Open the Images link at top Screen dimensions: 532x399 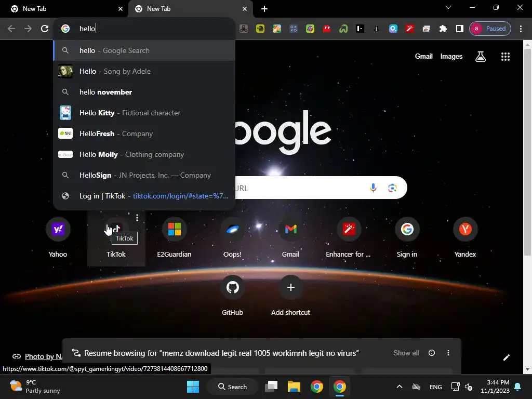click(451, 56)
